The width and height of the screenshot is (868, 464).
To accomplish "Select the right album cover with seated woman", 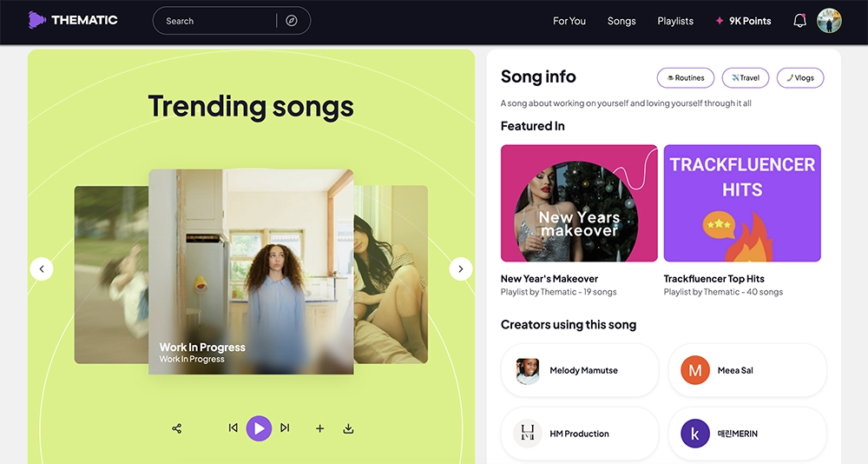I will point(391,275).
